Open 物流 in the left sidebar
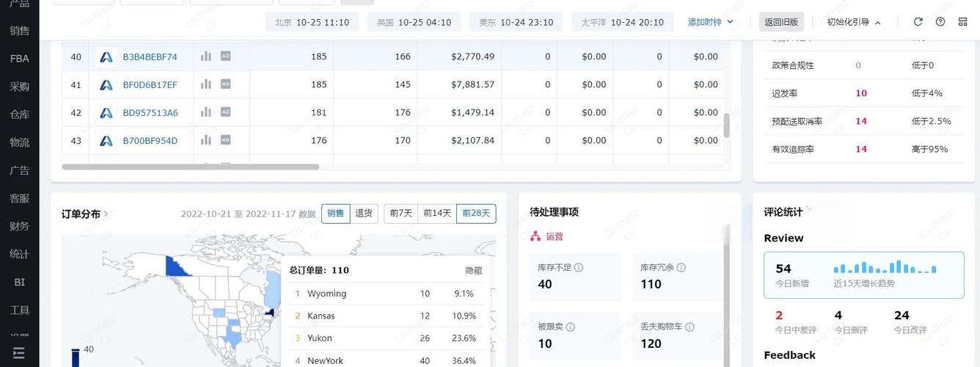980x367 pixels. click(x=20, y=142)
